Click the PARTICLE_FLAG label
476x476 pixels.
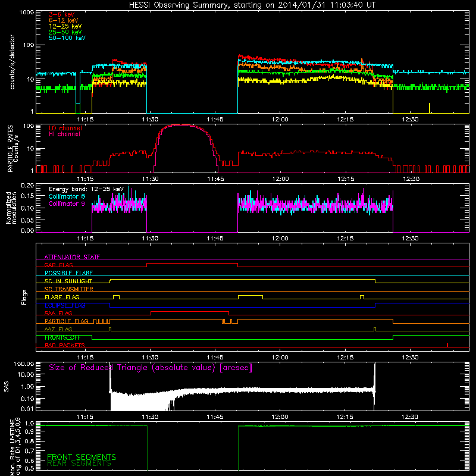coord(67,321)
